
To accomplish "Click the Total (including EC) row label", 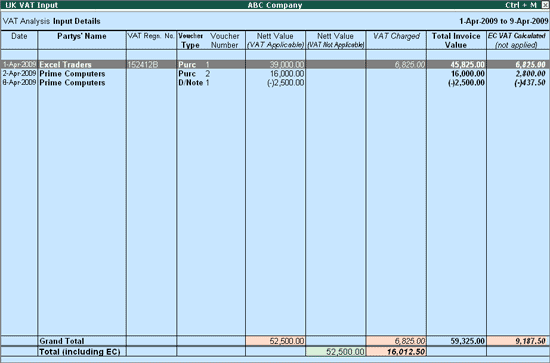I will (80, 352).
